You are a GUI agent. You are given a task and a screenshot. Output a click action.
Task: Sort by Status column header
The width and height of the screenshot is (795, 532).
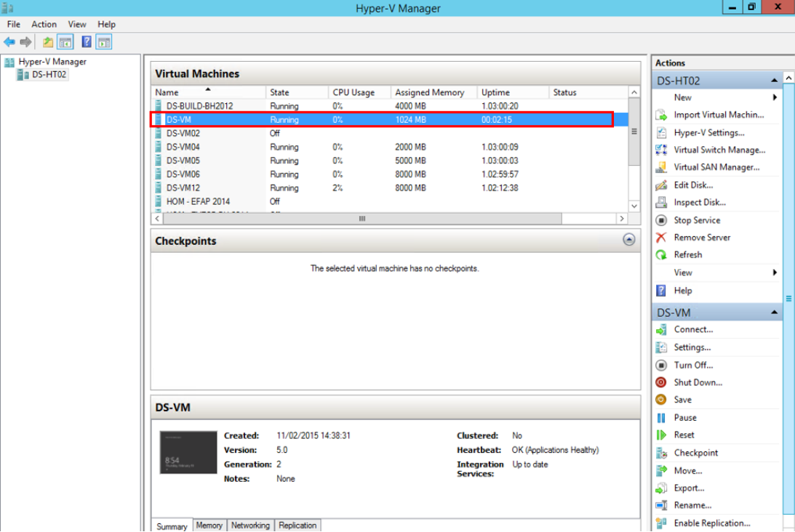[588, 92]
